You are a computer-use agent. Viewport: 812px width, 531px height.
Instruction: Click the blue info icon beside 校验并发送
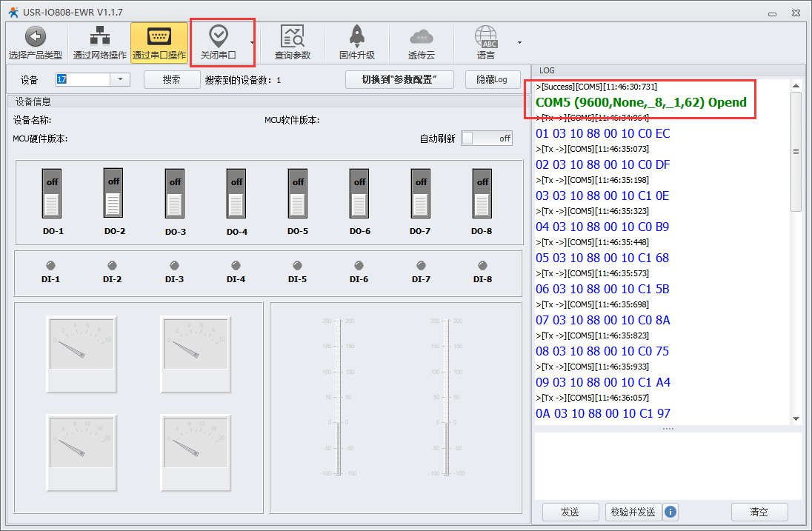click(670, 512)
